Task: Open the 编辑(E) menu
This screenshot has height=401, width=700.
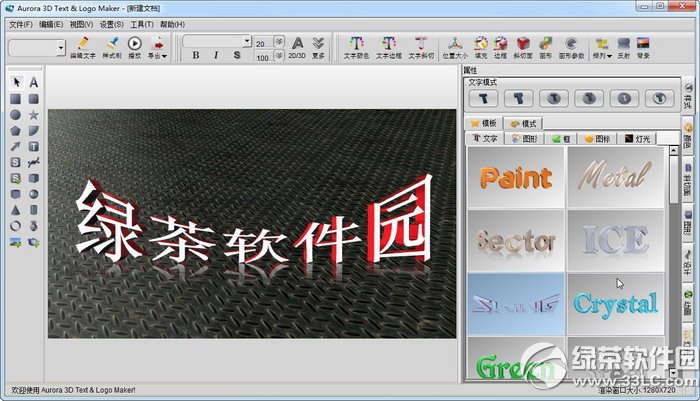Action: tap(51, 25)
